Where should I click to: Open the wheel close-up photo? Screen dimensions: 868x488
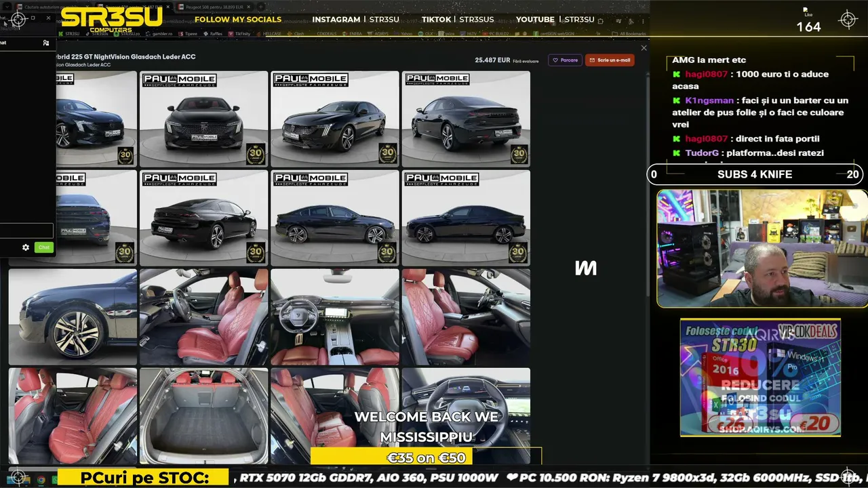73,317
